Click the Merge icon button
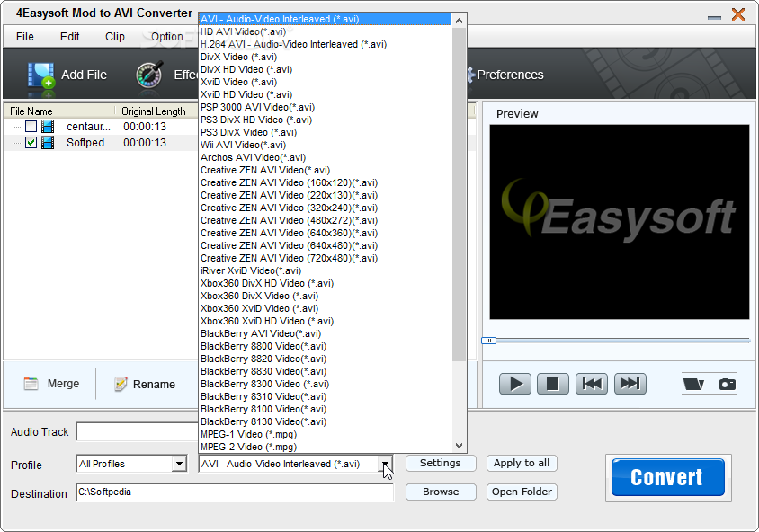759x532 pixels. pyautogui.click(x=31, y=384)
